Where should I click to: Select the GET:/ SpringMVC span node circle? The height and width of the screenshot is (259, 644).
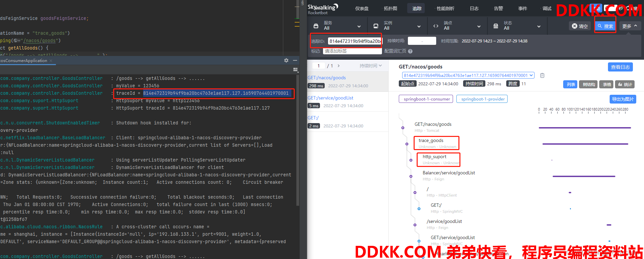click(419, 209)
